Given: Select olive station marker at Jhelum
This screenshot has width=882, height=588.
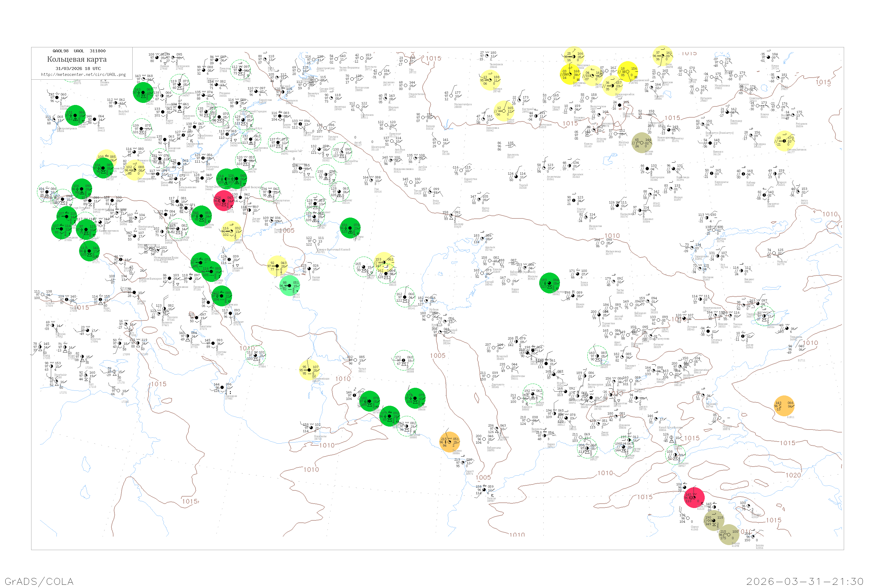Looking at the screenshot, I should point(729,535).
